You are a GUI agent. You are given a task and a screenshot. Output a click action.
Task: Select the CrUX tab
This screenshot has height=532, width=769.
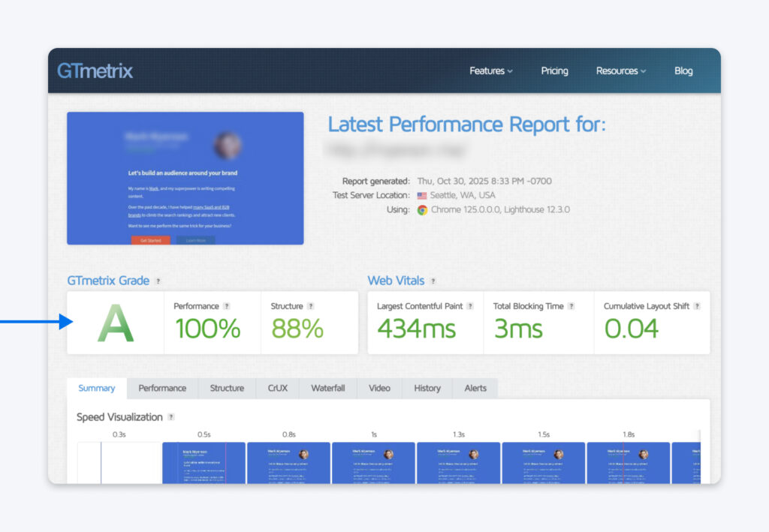click(x=277, y=388)
